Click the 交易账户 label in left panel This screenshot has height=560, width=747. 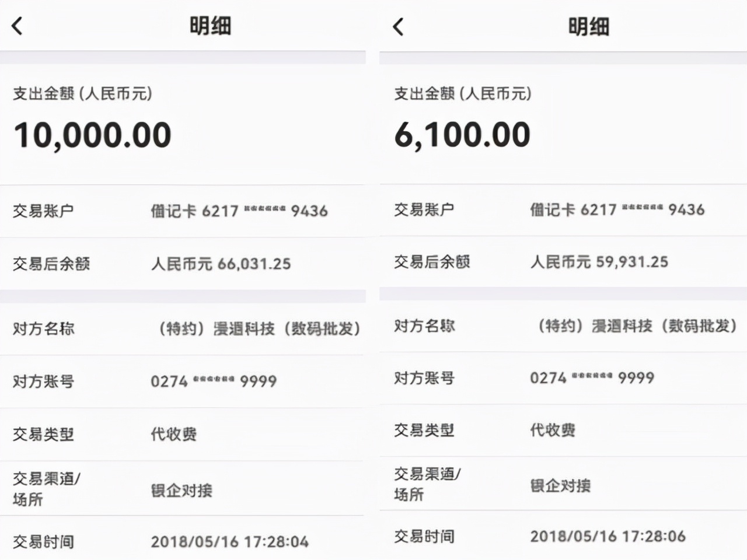tap(43, 211)
